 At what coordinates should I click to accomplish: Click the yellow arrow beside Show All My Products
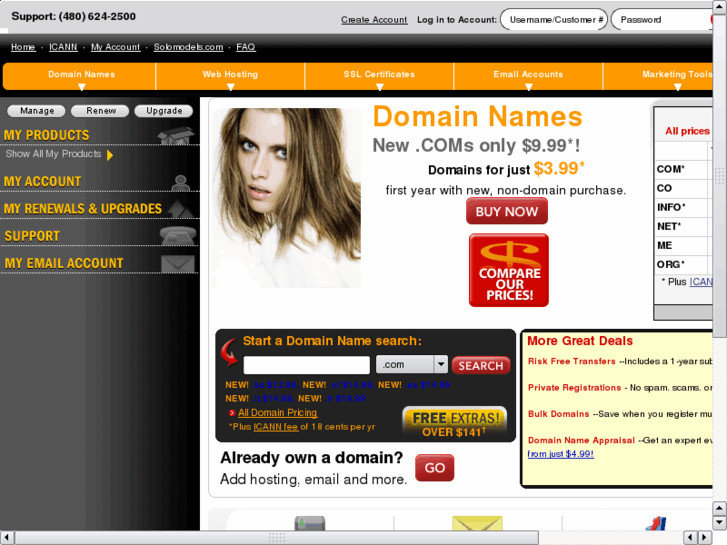coord(110,155)
